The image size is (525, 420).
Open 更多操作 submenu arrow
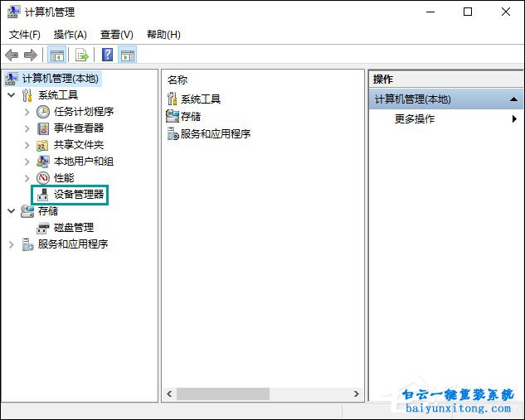[514, 118]
